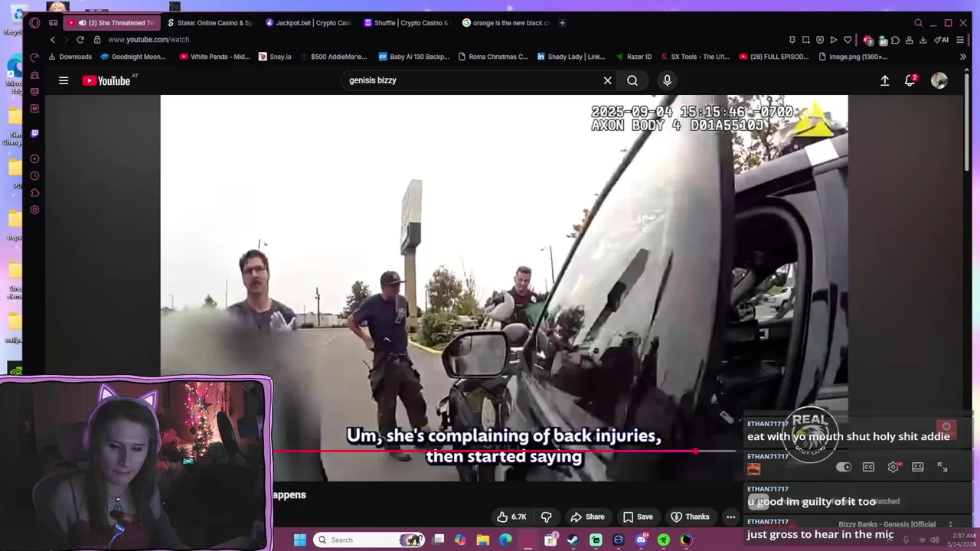
Task: Open GX Cleaner broom icon in sidebar
Action: click(34, 75)
